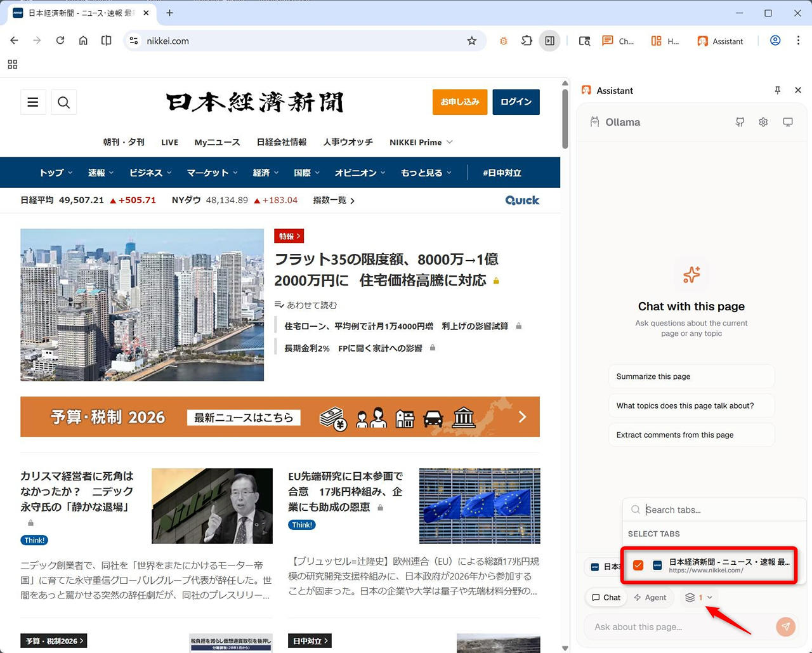Click the send message paper plane icon
Image resolution: width=812 pixels, height=653 pixels.
click(x=785, y=627)
